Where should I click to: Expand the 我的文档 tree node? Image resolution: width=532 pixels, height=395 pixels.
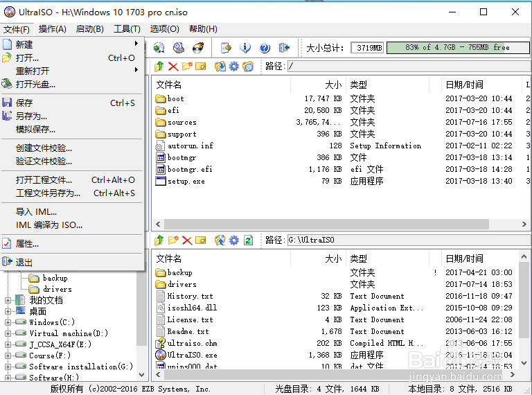[8, 300]
